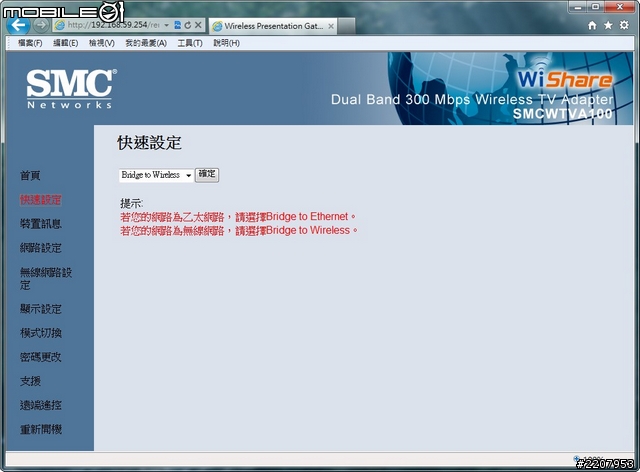This screenshot has height=472, width=640.
Task: Stop loading with the address bar X icon
Action: (198, 25)
